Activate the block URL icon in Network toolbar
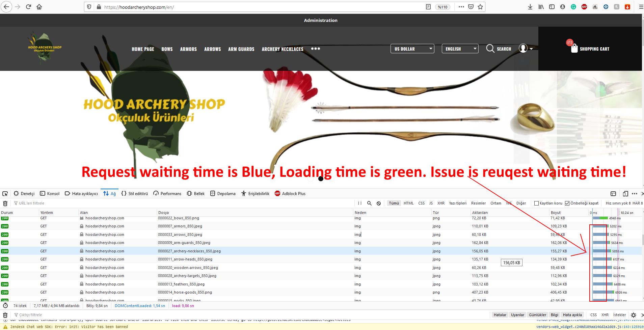 [379, 203]
